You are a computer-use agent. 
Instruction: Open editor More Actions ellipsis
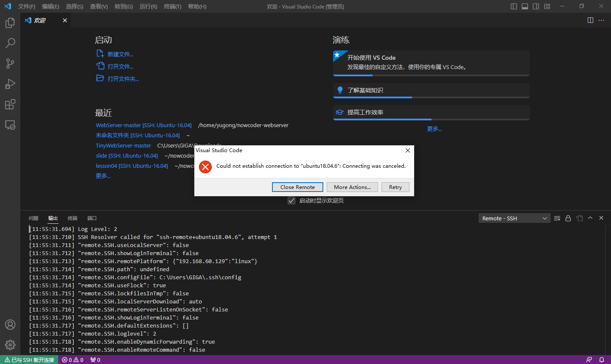pyautogui.click(x=601, y=20)
